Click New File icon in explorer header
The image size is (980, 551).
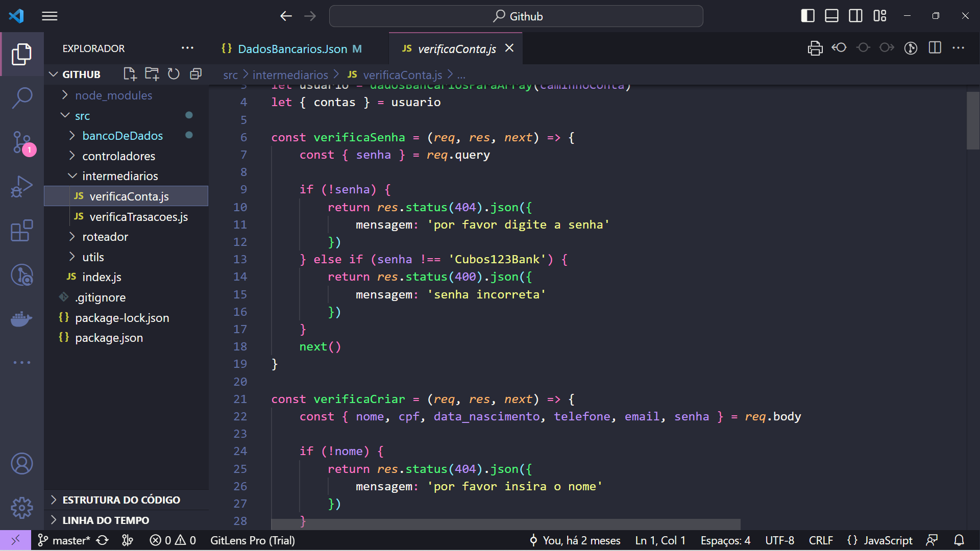click(x=130, y=74)
